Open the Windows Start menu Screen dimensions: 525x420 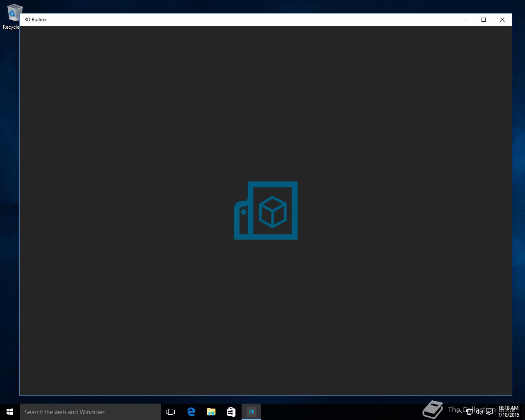click(x=10, y=412)
